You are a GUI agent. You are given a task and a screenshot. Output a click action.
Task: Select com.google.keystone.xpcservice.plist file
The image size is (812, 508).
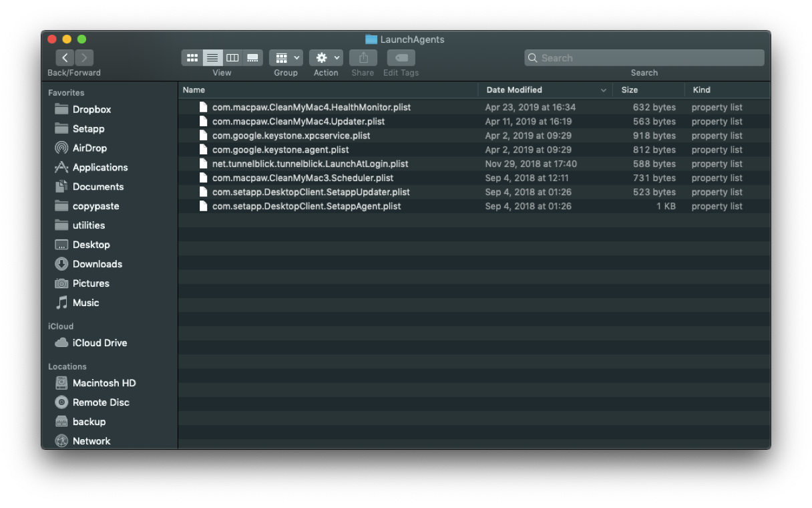[474, 136]
